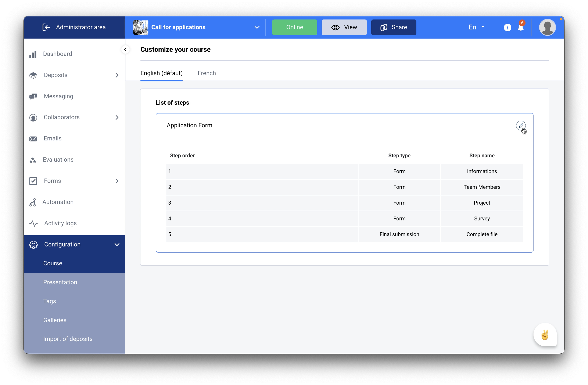Open the info circle icon in header

[507, 27]
